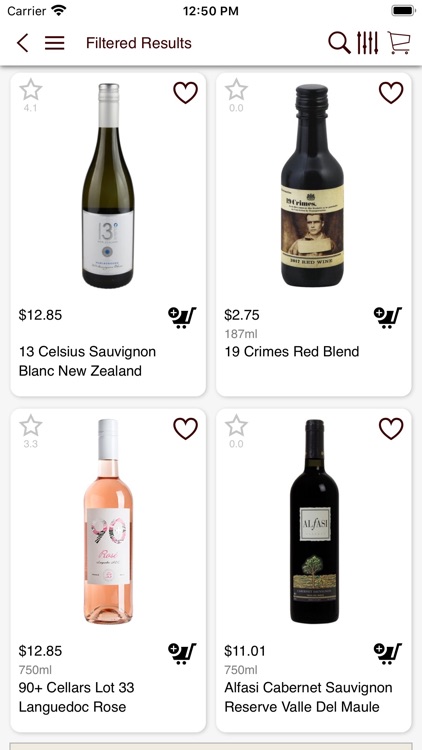422x750 pixels.
Task: Open the hamburger menu
Action: pos(55,43)
